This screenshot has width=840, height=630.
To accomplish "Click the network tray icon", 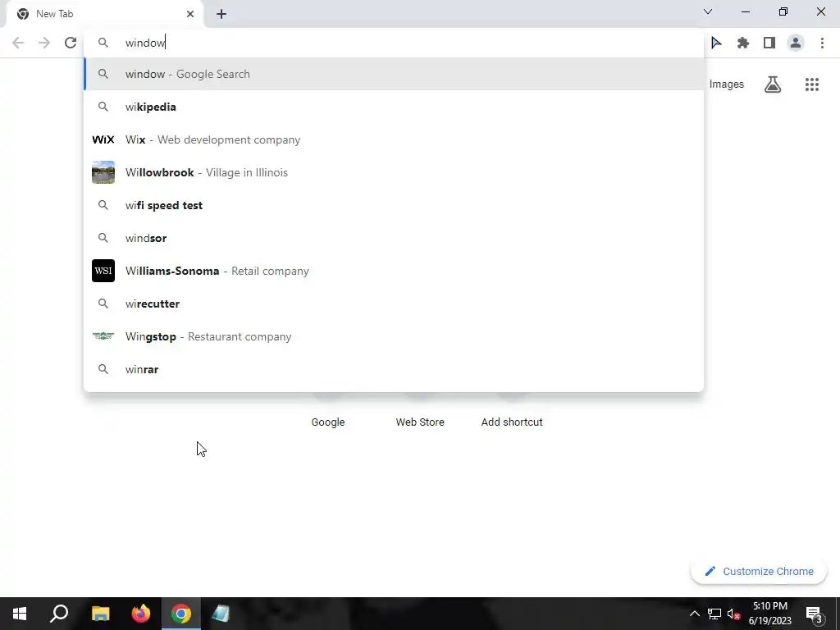I will [714, 614].
